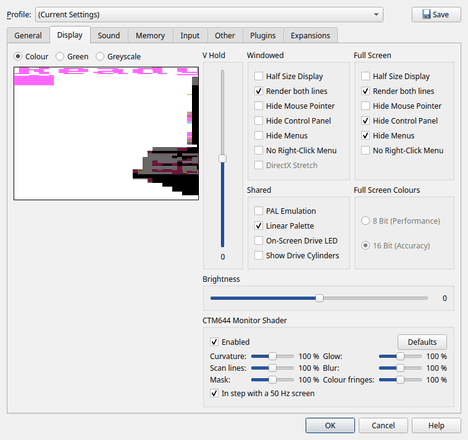The width and height of the screenshot is (468, 440).
Task: Click the Save profile button with floppy icon
Action: [x=436, y=15]
